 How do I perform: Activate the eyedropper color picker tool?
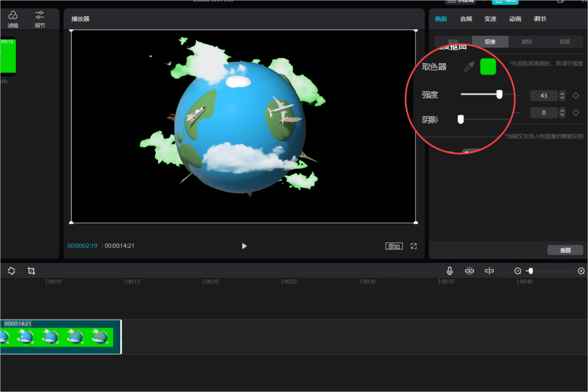tap(469, 67)
